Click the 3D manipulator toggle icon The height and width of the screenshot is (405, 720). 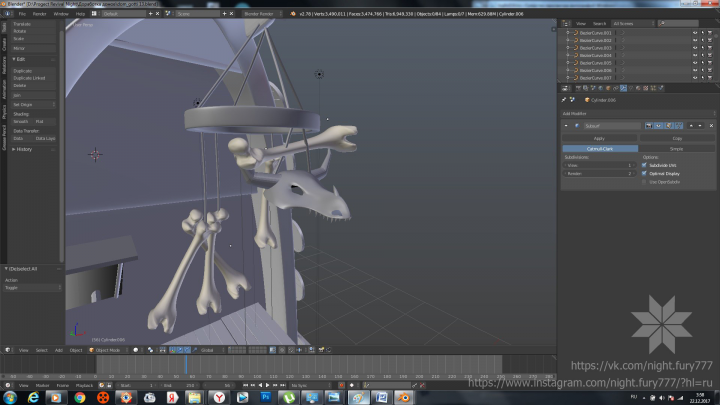[x=172, y=350]
